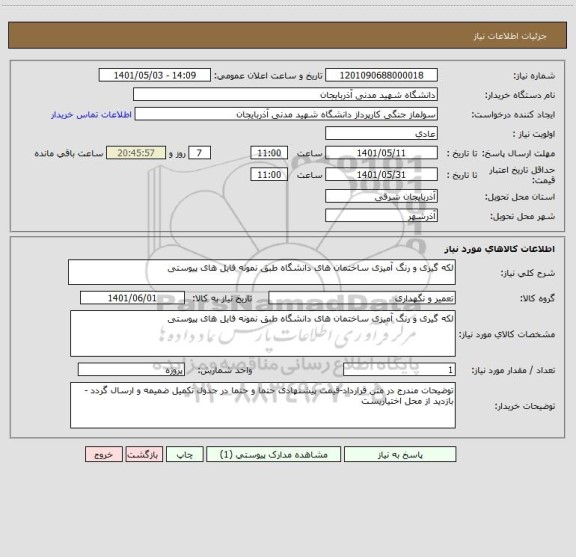Select the شماره نیاز number field
576x557 pixels.
(381, 75)
